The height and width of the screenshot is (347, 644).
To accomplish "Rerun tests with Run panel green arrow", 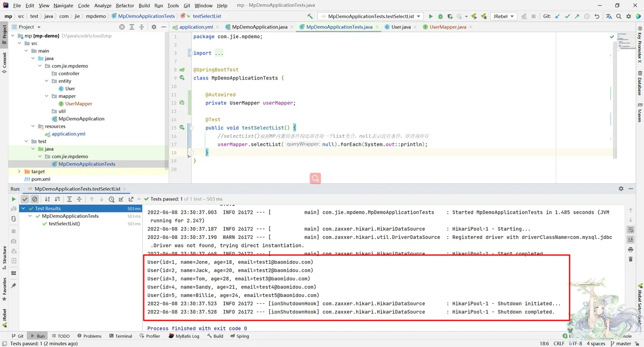I will pyautogui.click(x=14, y=199).
